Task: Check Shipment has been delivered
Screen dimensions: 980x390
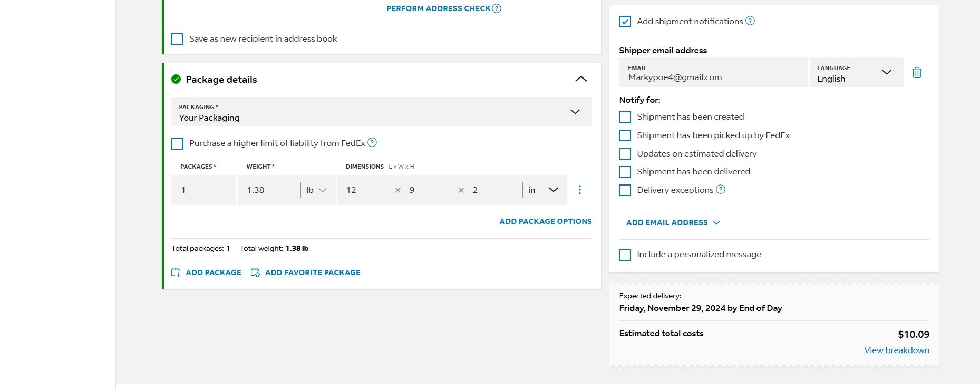Action: coord(625,172)
